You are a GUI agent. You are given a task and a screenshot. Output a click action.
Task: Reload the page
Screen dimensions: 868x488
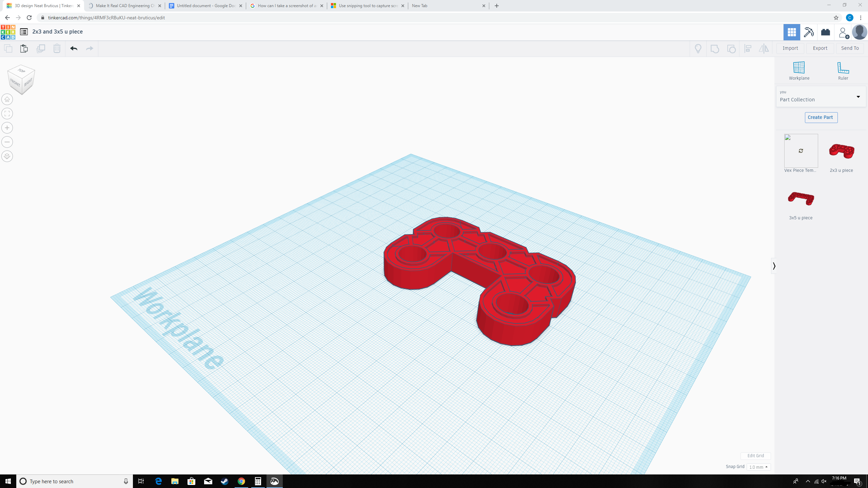point(29,18)
